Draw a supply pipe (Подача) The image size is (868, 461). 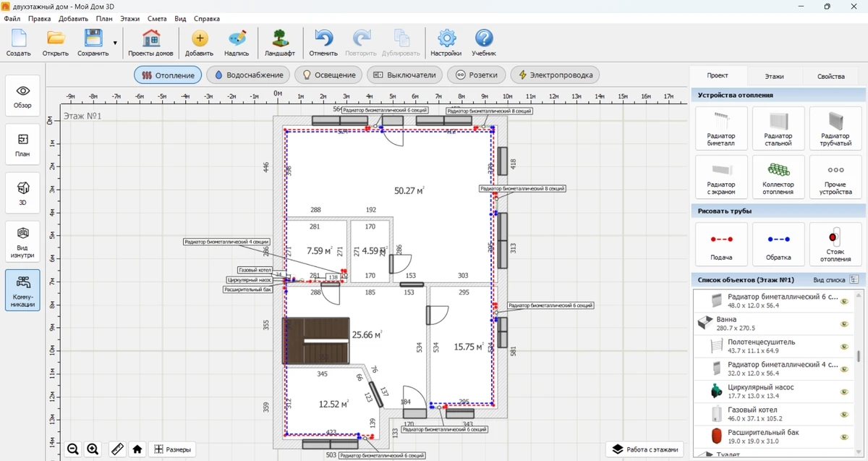(x=720, y=244)
